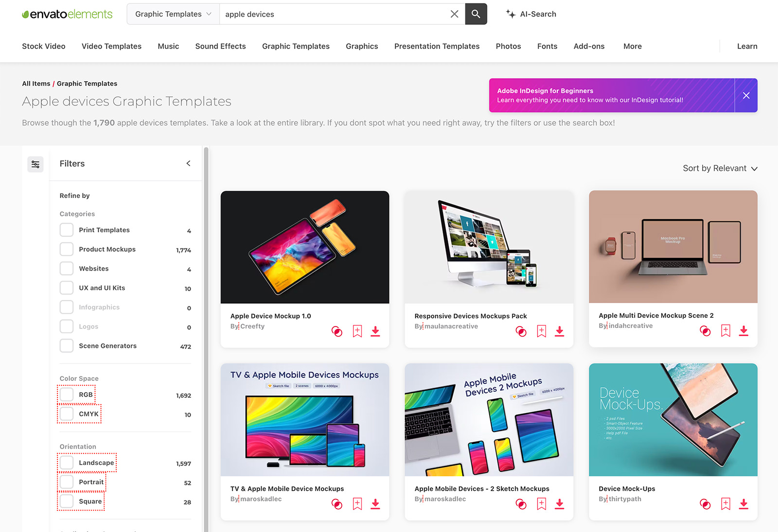778x532 pixels.
Task: Open AI-Search sparkle option
Action: tap(531, 14)
